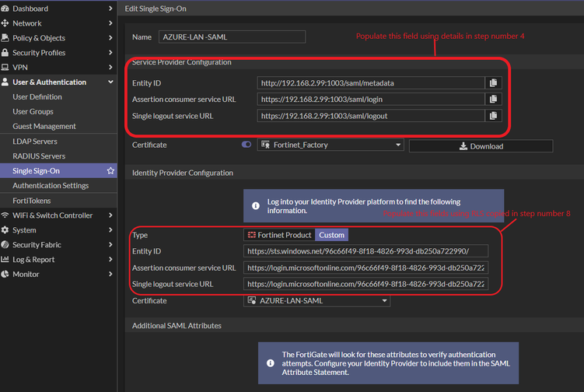Click the Security Profiles lock icon
Screen dimensions: 584x392
5,53
